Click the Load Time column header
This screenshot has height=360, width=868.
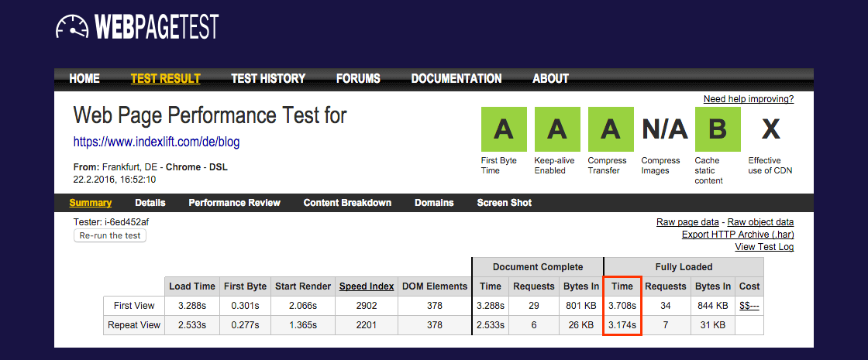coord(192,286)
